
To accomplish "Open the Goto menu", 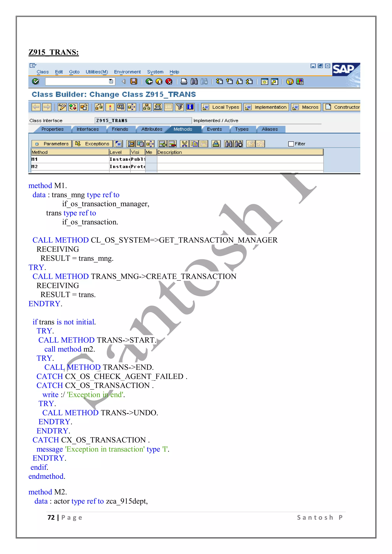I will 74,72.
